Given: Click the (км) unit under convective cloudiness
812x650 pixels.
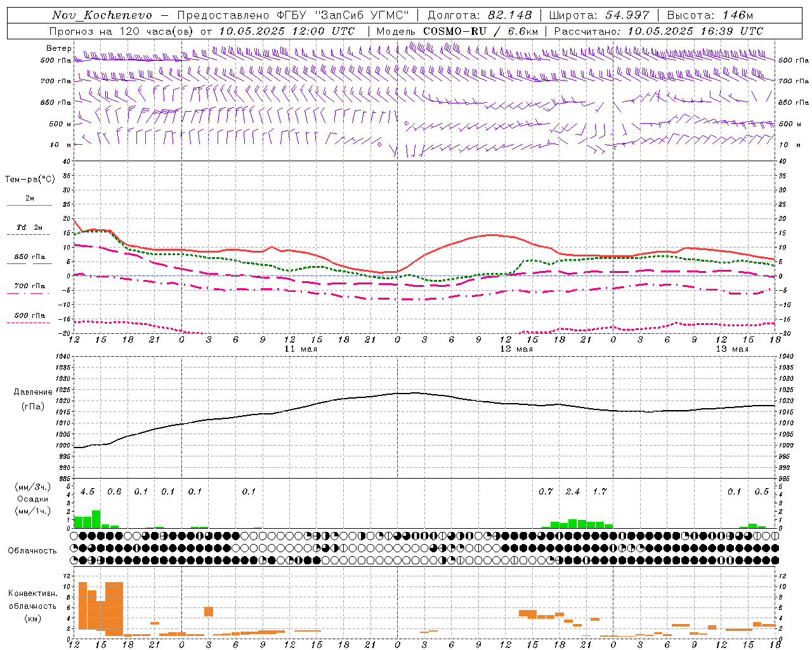Looking at the screenshot, I should click(32, 618).
